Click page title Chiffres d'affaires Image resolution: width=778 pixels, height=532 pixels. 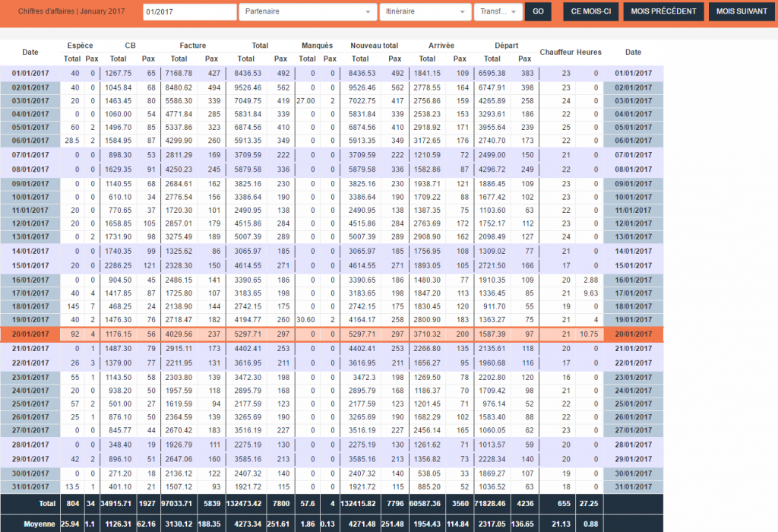point(46,11)
